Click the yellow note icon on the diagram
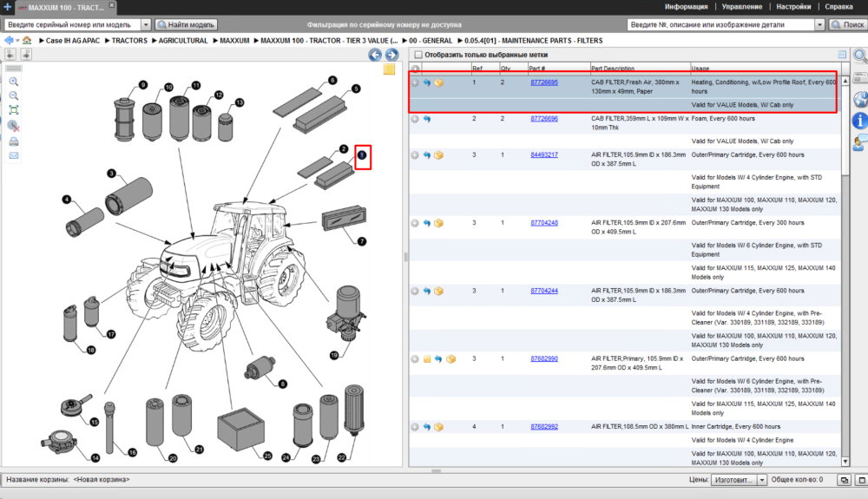 point(389,69)
